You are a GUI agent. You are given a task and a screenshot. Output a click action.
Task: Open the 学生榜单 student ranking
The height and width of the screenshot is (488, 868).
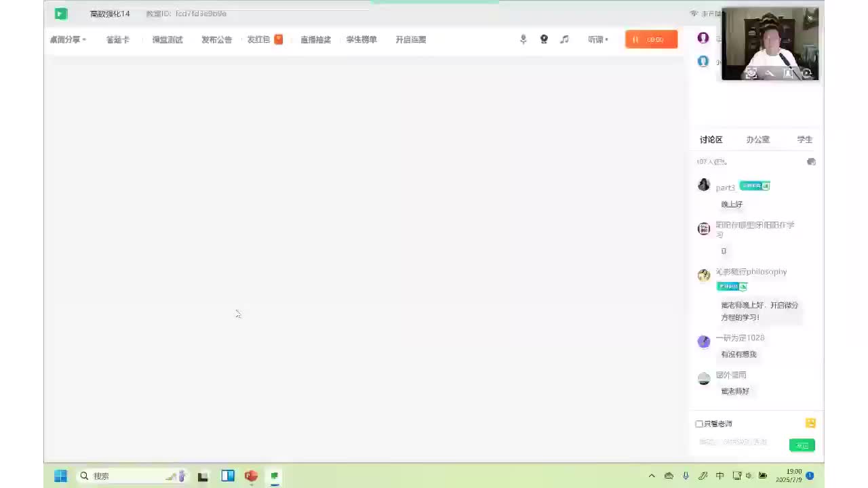[x=361, y=40]
